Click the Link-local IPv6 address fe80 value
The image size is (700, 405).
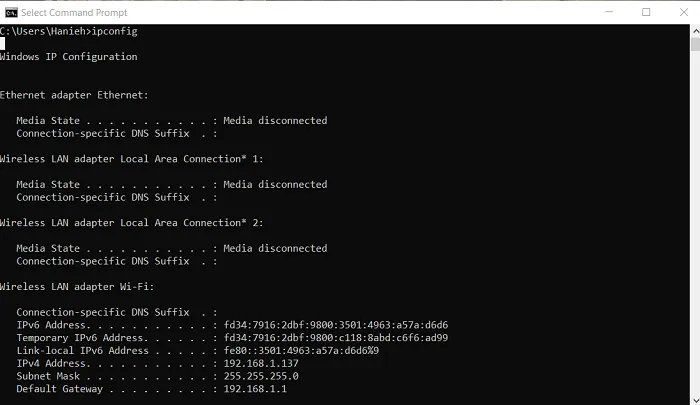click(x=301, y=351)
